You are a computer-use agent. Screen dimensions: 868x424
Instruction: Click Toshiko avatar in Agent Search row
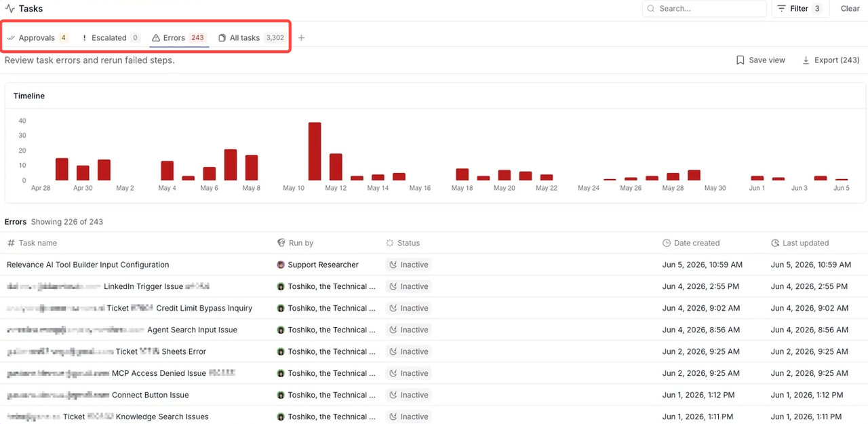tap(281, 330)
